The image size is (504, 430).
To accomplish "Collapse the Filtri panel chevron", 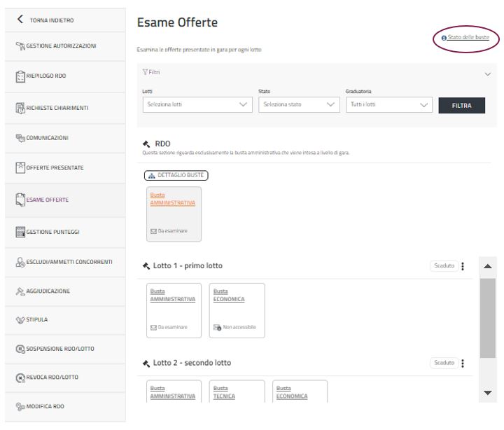I will [488, 74].
